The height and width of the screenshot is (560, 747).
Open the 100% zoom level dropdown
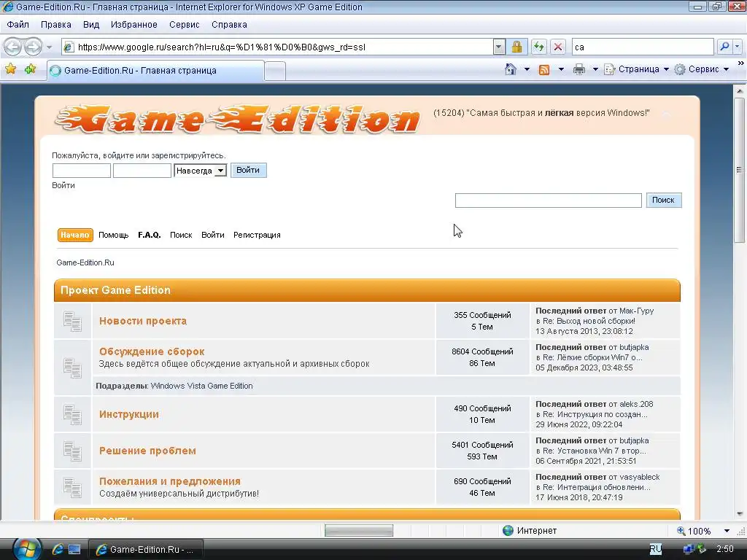(727, 531)
